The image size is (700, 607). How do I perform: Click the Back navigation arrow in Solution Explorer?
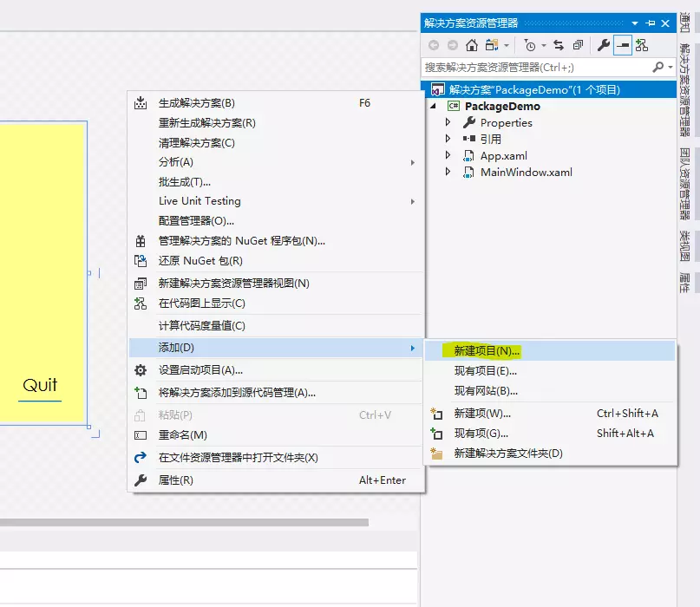click(434, 45)
